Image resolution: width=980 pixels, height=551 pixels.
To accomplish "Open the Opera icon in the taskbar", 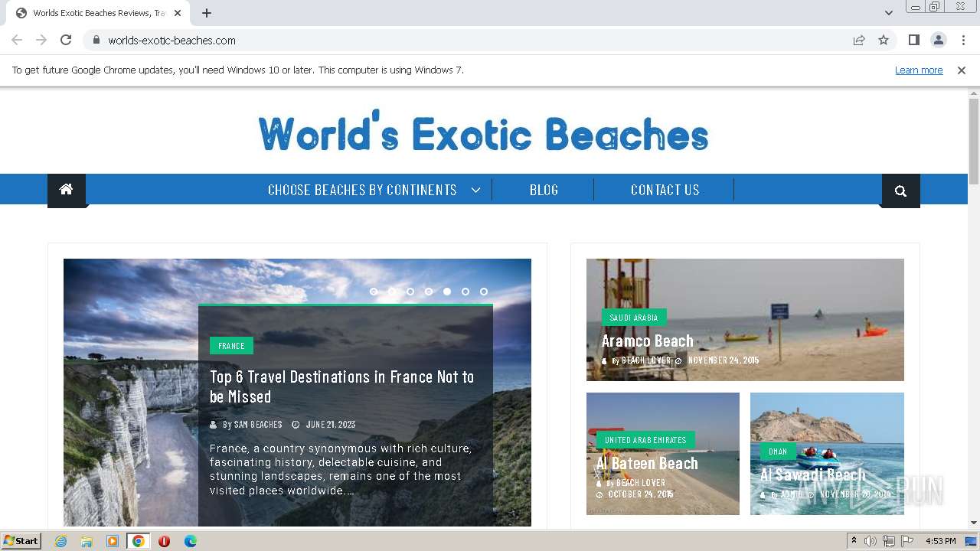I will pyautogui.click(x=164, y=541).
